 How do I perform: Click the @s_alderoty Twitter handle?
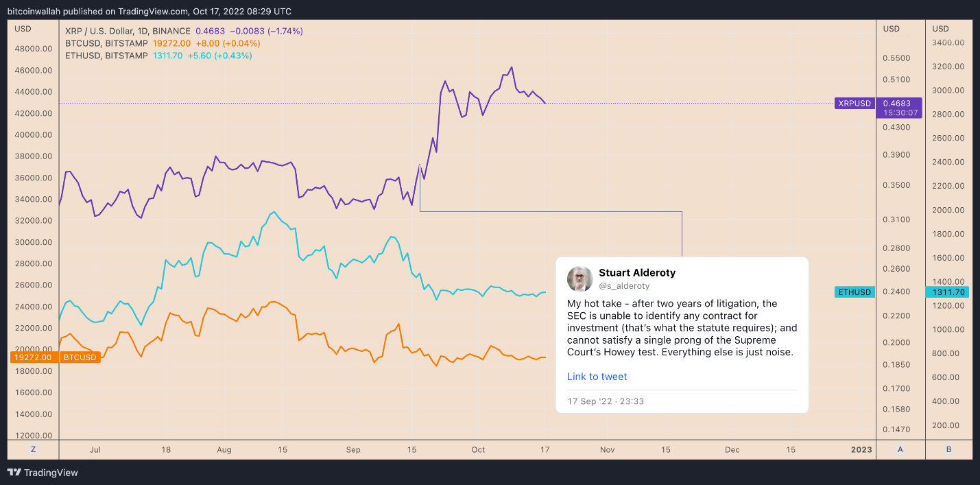click(624, 285)
